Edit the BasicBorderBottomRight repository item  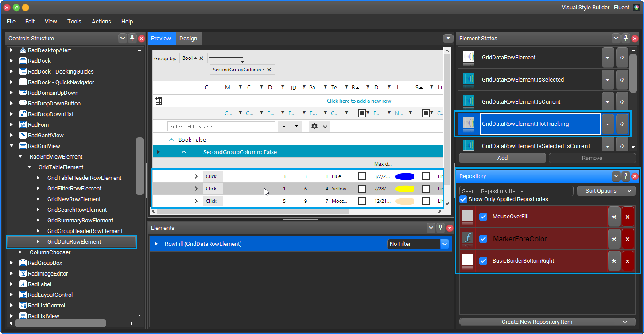coord(614,261)
